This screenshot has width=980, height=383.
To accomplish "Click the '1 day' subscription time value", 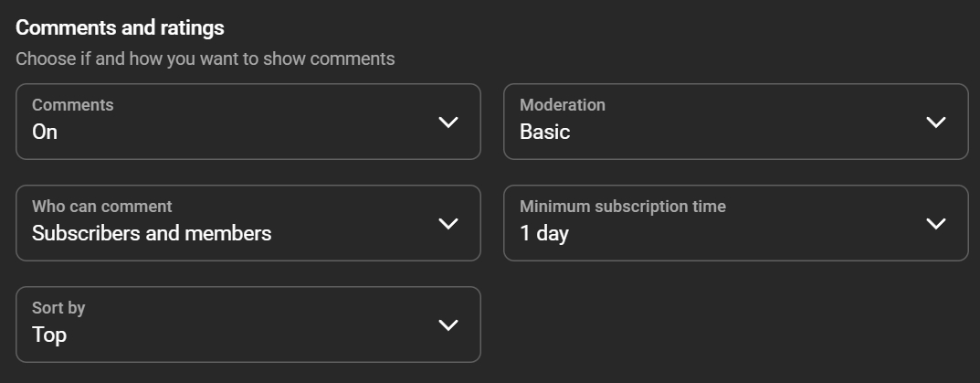I will tap(544, 234).
